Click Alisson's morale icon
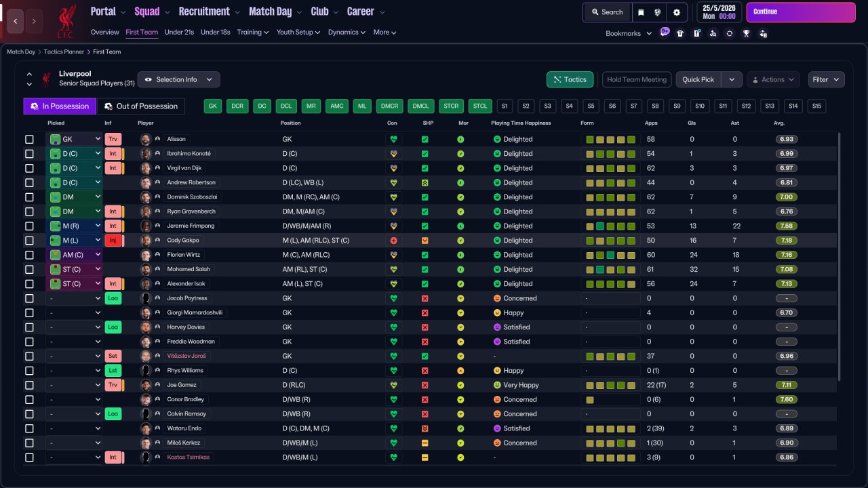868x488 pixels. coord(460,139)
